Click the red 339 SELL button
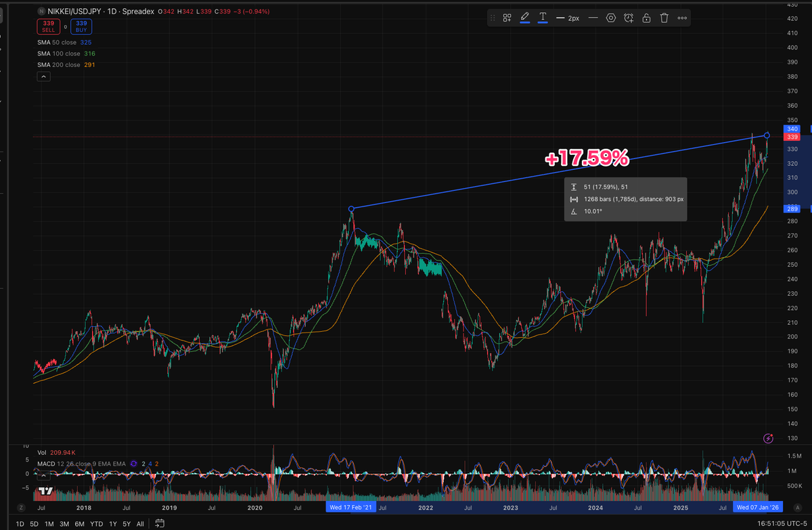This screenshot has width=812, height=530. tap(47, 26)
